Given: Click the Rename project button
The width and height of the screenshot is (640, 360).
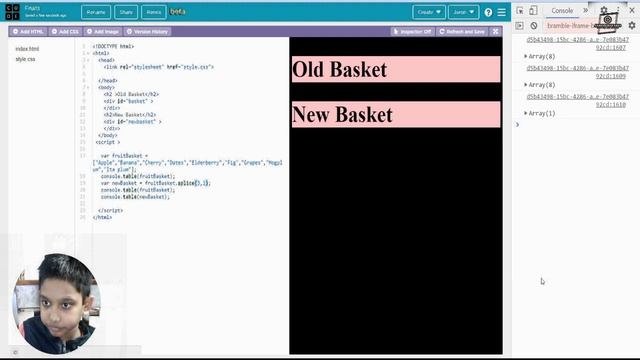Looking at the screenshot, I should click(96, 12).
